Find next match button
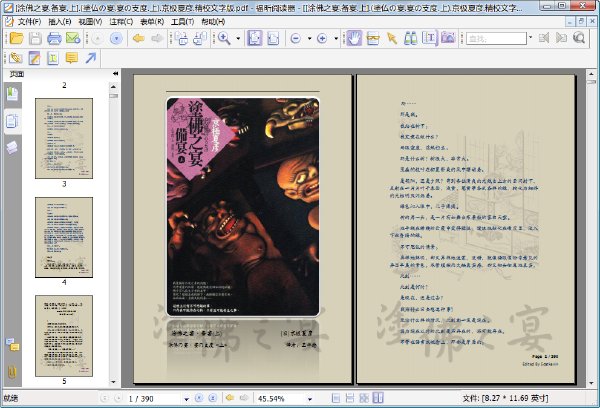Image resolution: width=600 pixels, height=408 pixels. [x=561, y=38]
